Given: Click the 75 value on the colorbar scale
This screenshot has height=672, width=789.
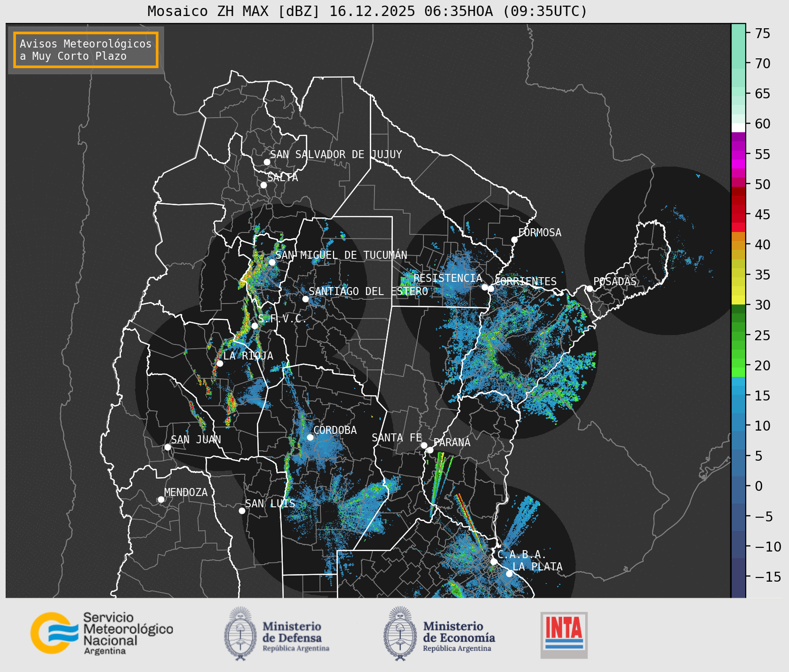Looking at the screenshot, I should (x=763, y=33).
